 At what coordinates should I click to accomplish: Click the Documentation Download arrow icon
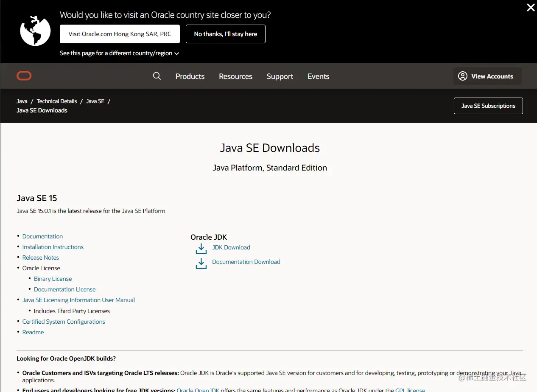coord(201,263)
